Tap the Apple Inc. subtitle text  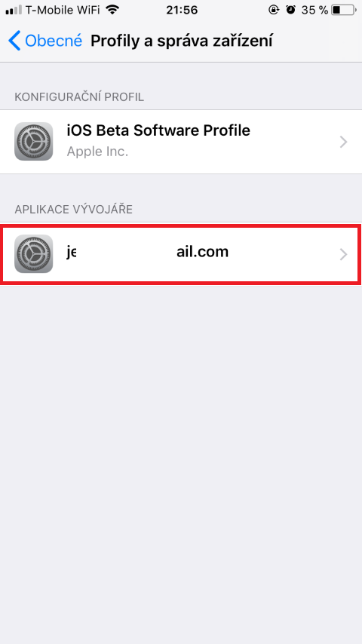pos(97,152)
